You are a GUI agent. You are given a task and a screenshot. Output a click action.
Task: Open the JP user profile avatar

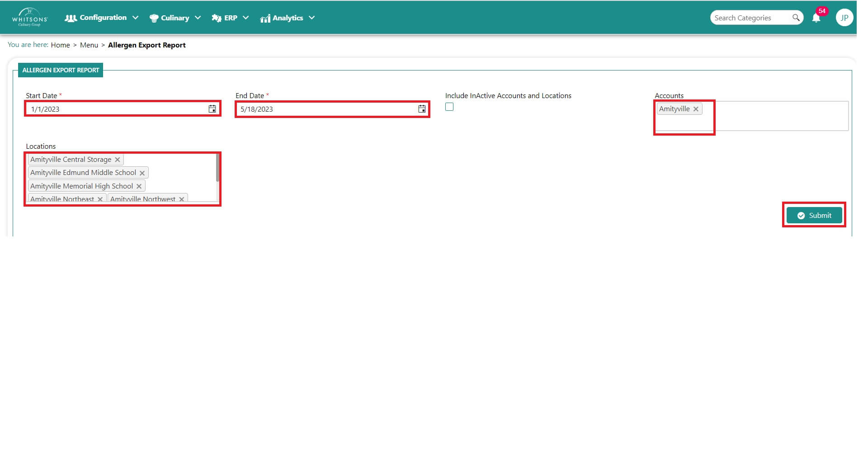tap(844, 18)
